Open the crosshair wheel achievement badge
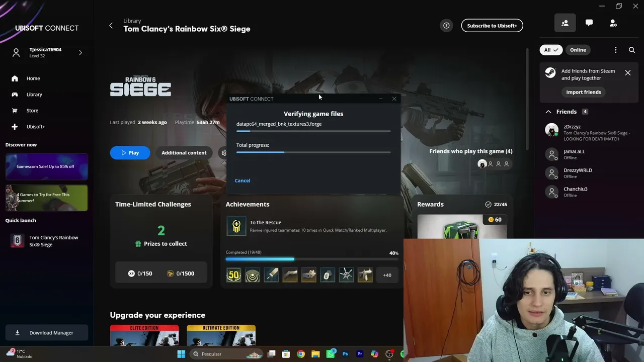The image size is (644, 362). tap(346, 275)
